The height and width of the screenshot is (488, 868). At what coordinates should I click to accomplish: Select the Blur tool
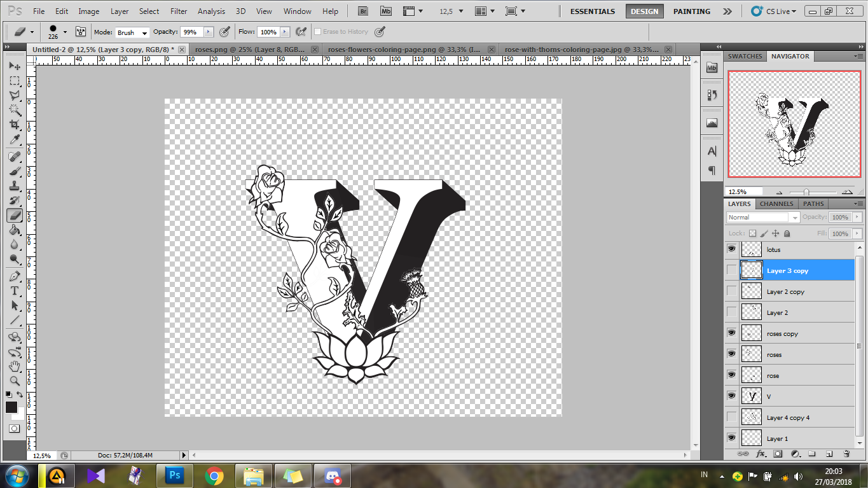point(15,244)
